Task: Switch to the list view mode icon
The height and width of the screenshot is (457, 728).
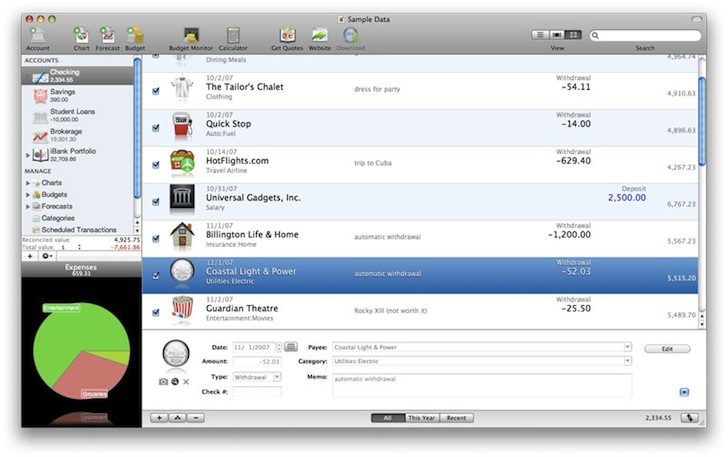Action: 540,35
